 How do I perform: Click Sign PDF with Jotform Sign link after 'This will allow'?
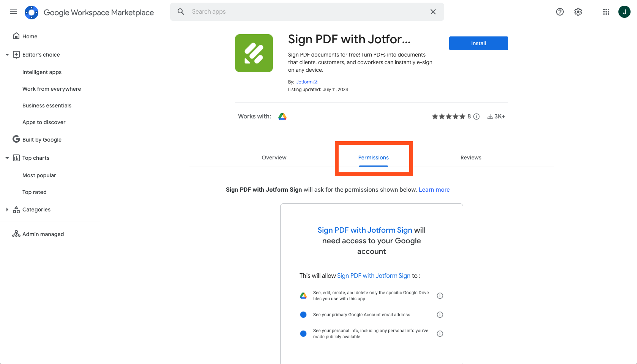tap(374, 276)
